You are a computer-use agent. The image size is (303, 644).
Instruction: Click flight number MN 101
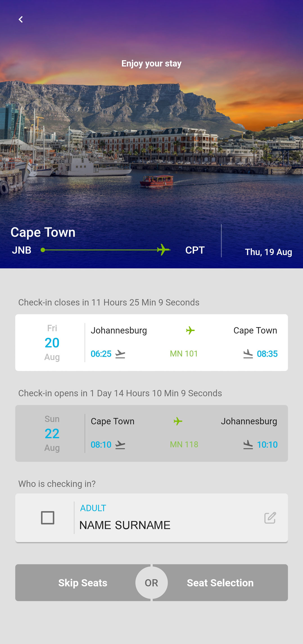click(184, 354)
